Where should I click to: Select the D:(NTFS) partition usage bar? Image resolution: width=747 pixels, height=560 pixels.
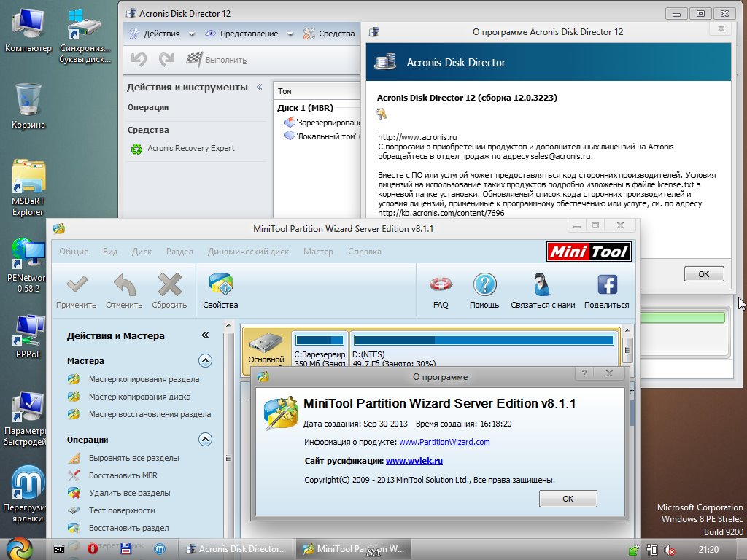pos(484,340)
